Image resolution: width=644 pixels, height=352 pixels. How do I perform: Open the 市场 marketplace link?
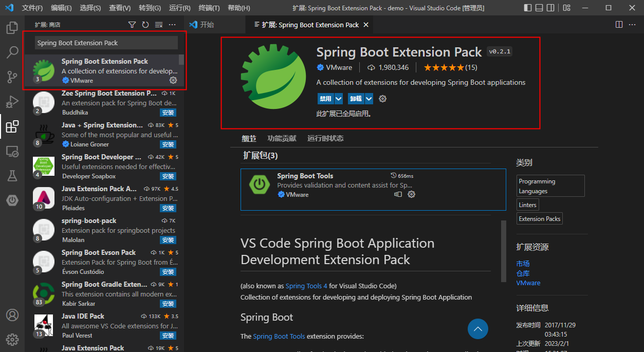pos(523,264)
